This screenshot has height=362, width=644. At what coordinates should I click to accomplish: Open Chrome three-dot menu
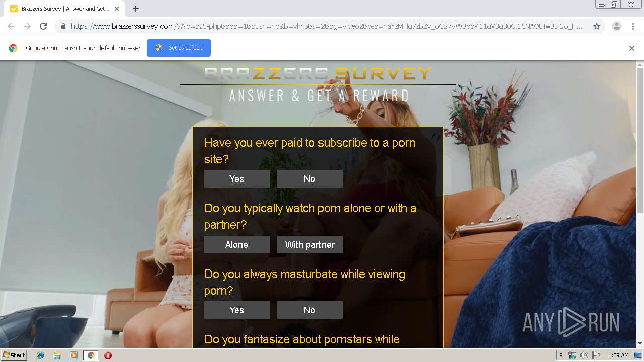(633, 26)
